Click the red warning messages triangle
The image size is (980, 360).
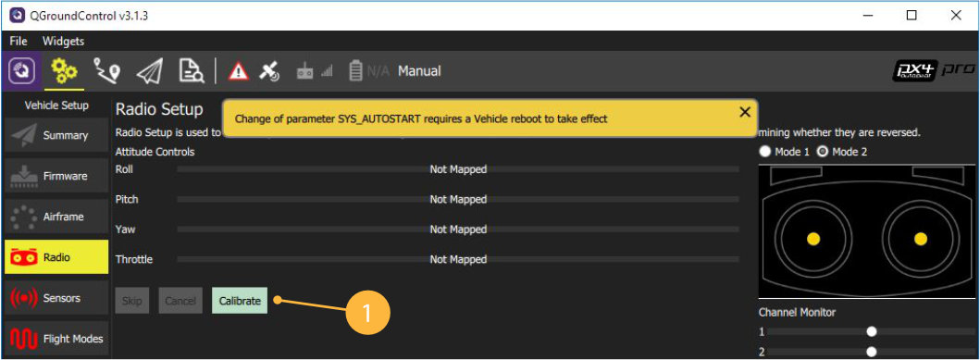pos(238,71)
